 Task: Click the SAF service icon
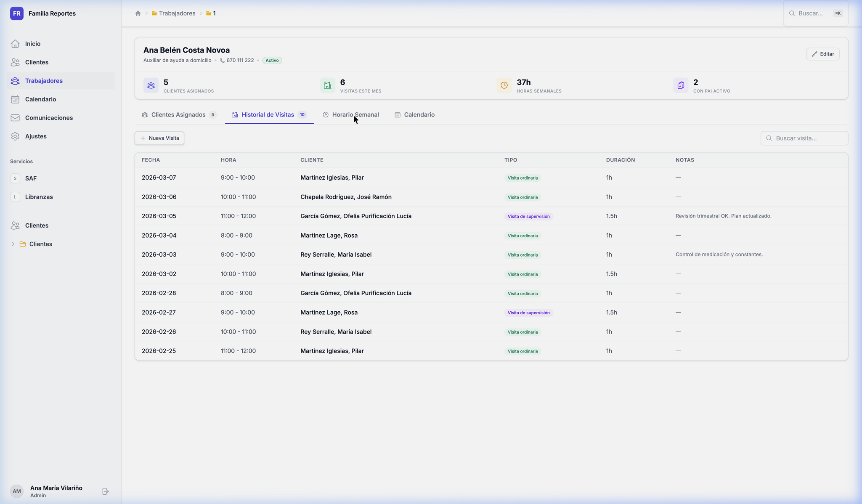(x=15, y=178)
